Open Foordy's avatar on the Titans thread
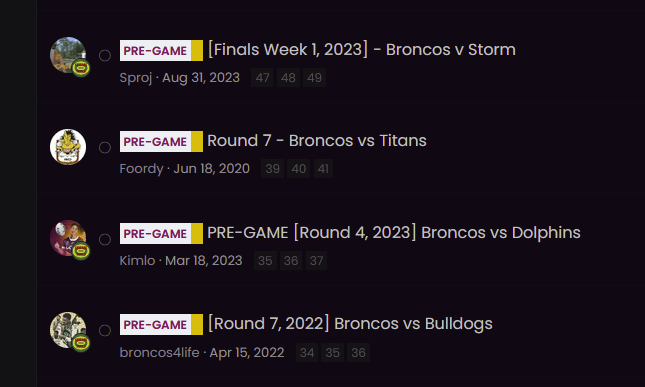The width and height of the screenshot is (645, 387). tap(68, 147)
